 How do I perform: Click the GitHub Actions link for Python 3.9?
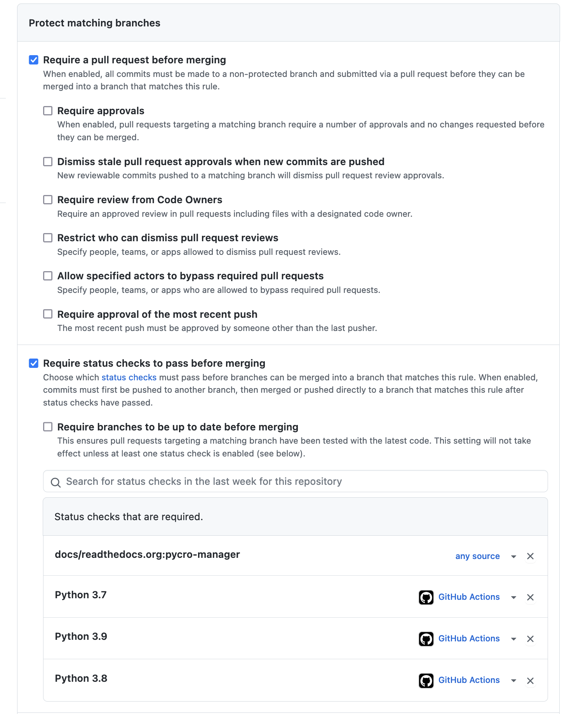click(x=469, y=639)
